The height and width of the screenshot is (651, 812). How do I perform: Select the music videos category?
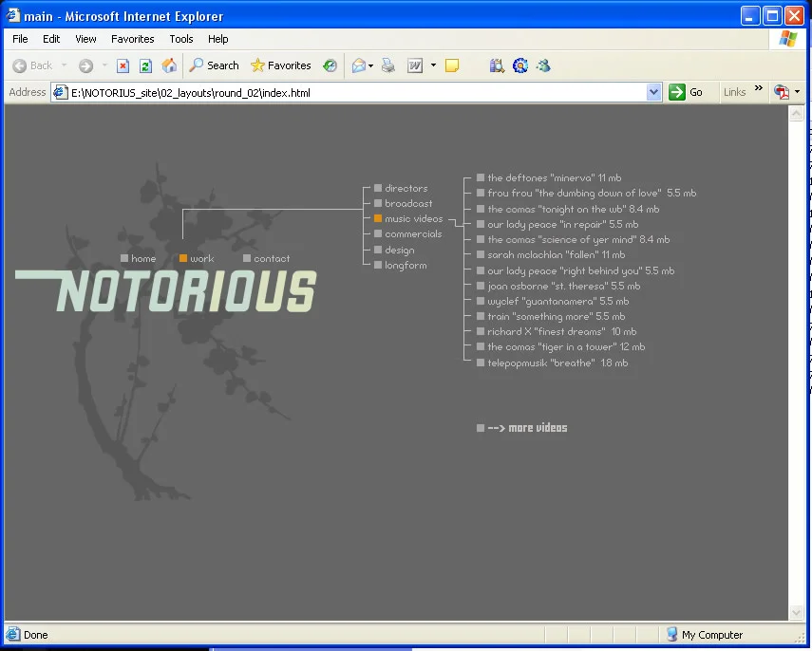[408, 218]
